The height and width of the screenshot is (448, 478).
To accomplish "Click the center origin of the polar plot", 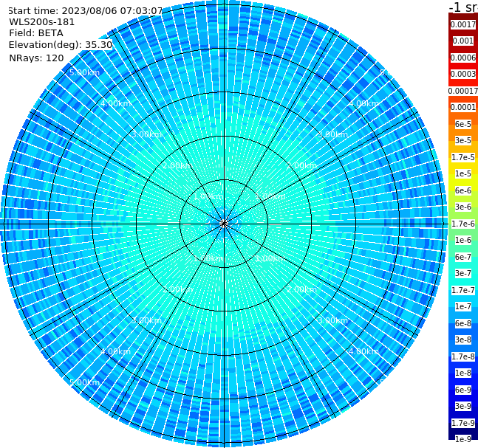I will [x=224, y=224].
